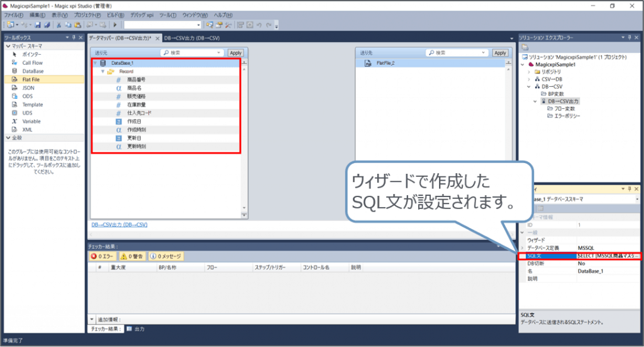Collapse the Record node in source tree

103,72
